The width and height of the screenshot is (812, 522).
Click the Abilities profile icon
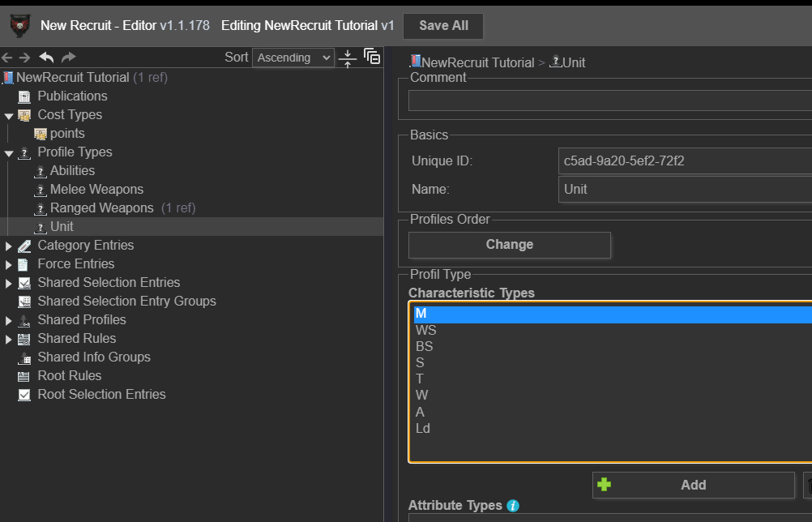tap(41, 171)
